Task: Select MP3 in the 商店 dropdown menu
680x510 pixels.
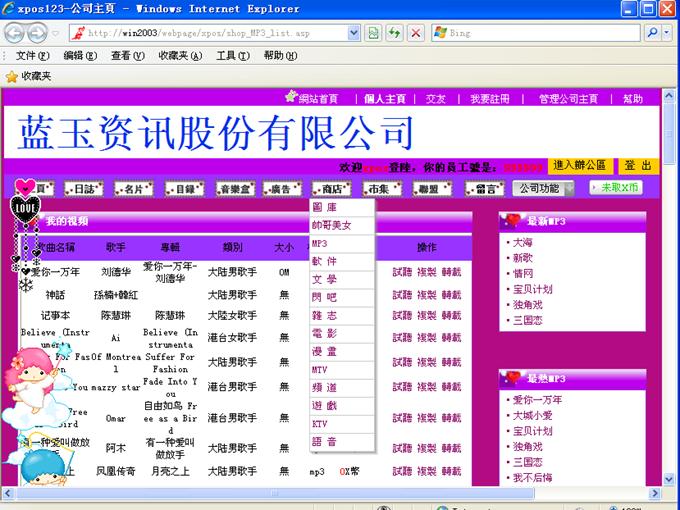Action: click(x=320, y=243)
